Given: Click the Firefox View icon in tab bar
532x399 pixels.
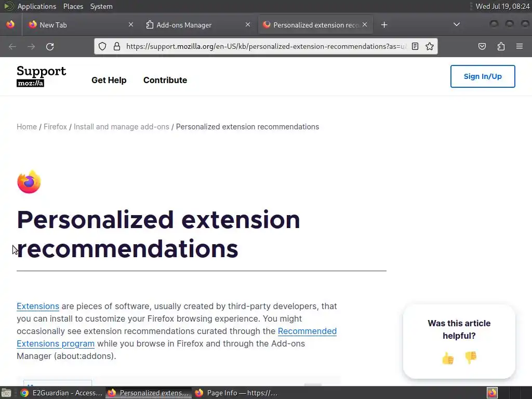Looking at the screenshot, I should pyautogui.click(x=10, y=25).
